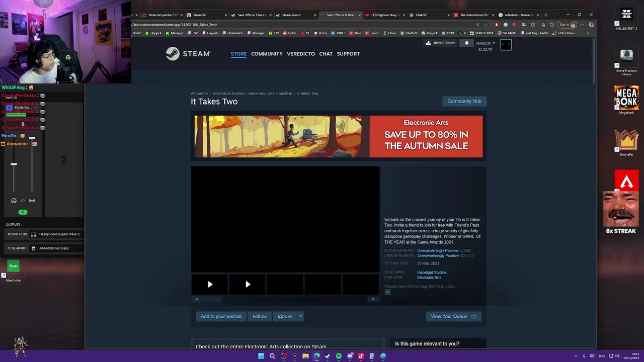This screenshot has height=362, width=644.
Task: Play the first trailer thumbnail
Action: pos(210,285)
